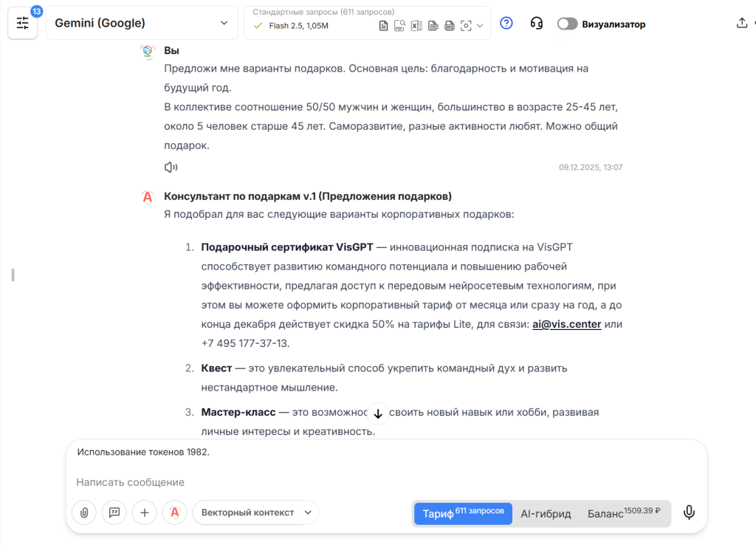756x550 pixels.
Task: Open the filters panel with badge 13
Action: click(22, 22)
